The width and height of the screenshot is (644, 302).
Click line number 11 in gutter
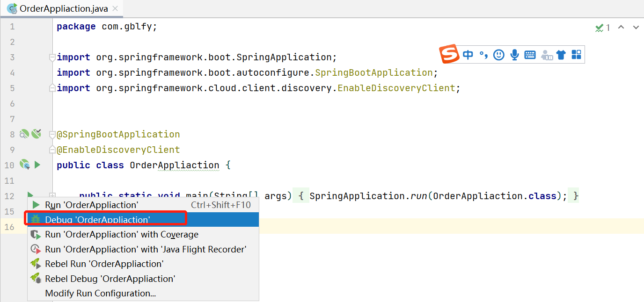pyautogui.click(x=9, y=180)
